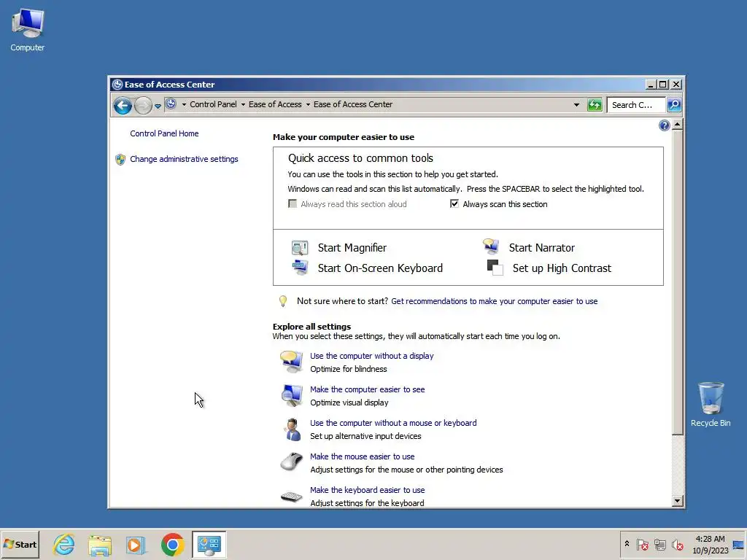
Task: Click the Search Control Panel field
Action: [x=636, y=105]
